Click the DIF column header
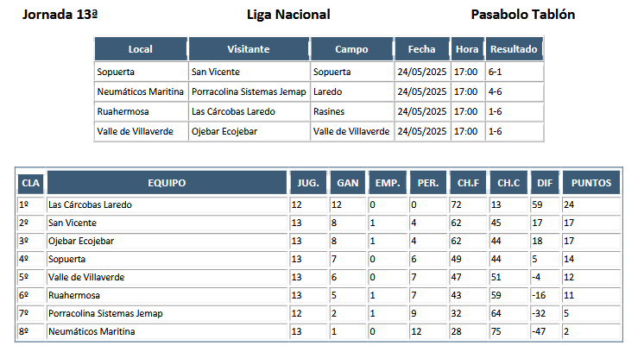The width and height of the screenshot is (644, 352). (x=545, y=183)
